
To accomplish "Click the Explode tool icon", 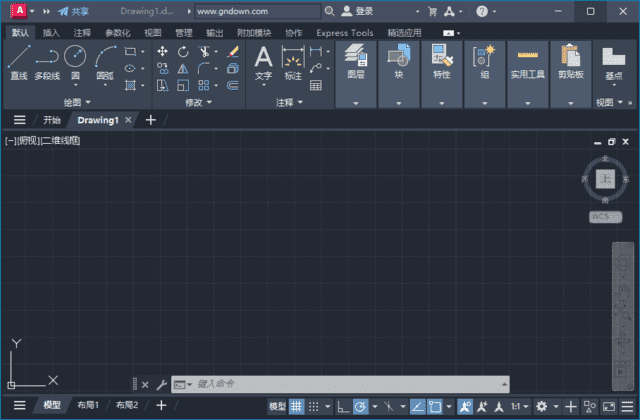I will [233, 68].
